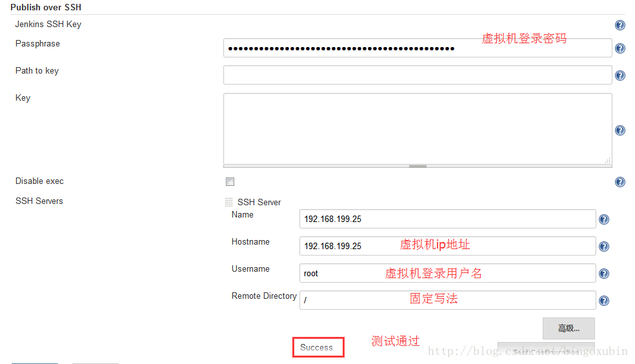Open help icon beside Passphrase field
The width and height of the screenshot is (635, 364).
tap(620, 48)
